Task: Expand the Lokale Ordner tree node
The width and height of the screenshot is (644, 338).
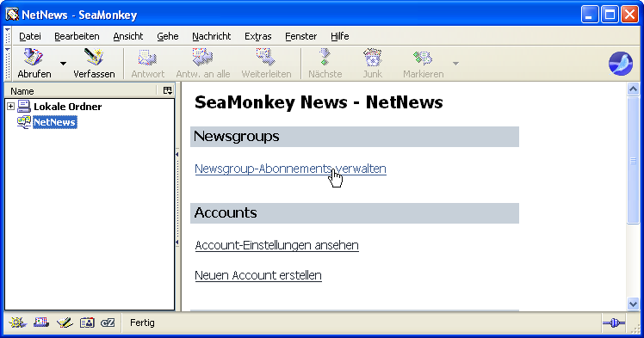Action: (x=10, y=107)
